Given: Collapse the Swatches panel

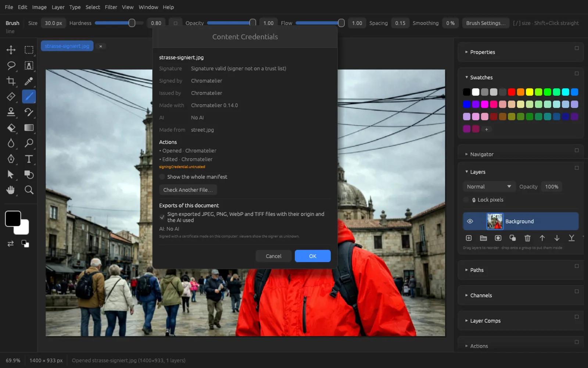Looking at the screenshot, I should [466, 77].
